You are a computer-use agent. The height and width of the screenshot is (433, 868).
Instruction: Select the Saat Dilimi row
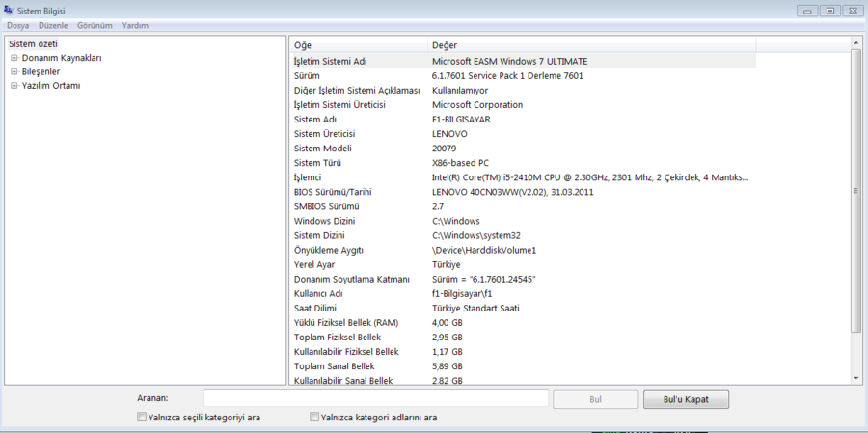click(523, 309)
